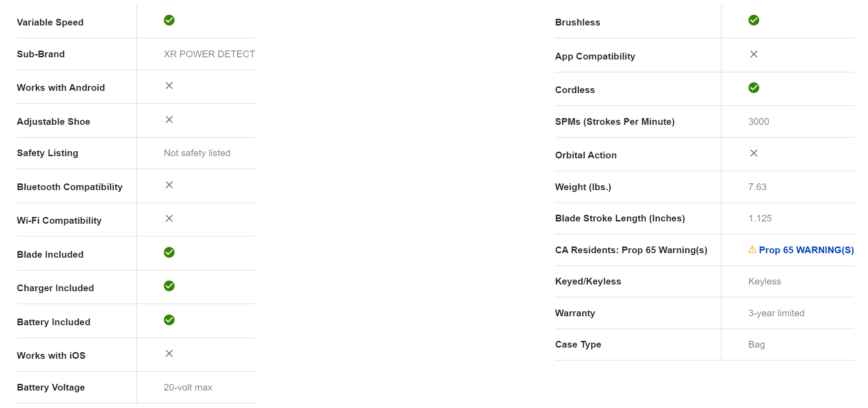Click the 3000 strokes per minute value
The image size is (868, 408).
tap(759, 122)
